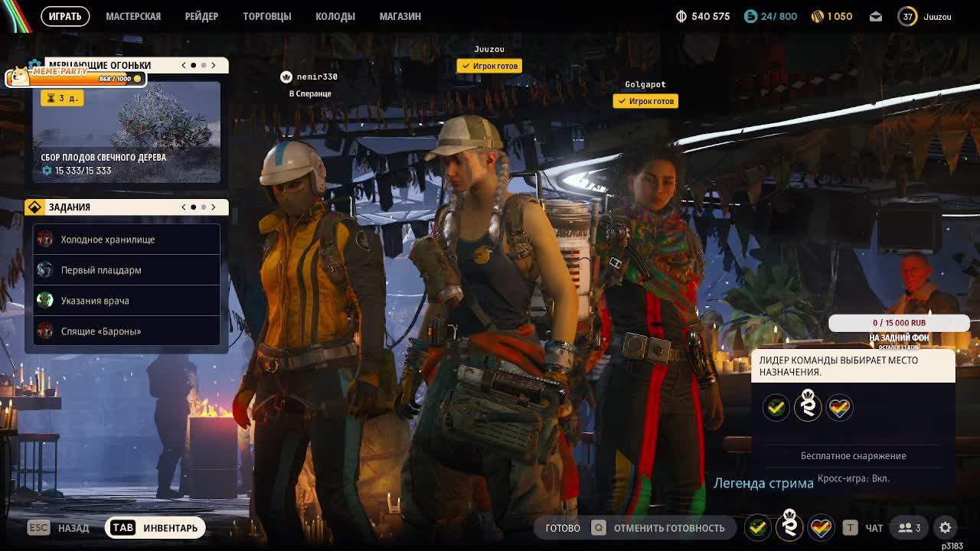The height and width of the screenshot is (551, 980).
Task: Click Juuzou's Игрок готов ready badge
Action: coord(489,66)
